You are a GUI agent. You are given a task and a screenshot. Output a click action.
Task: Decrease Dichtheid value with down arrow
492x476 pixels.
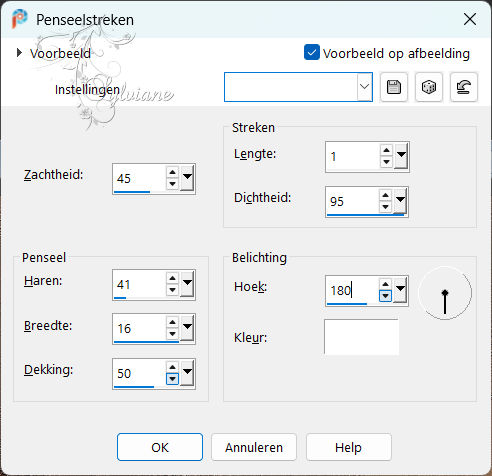pos(386,207)
